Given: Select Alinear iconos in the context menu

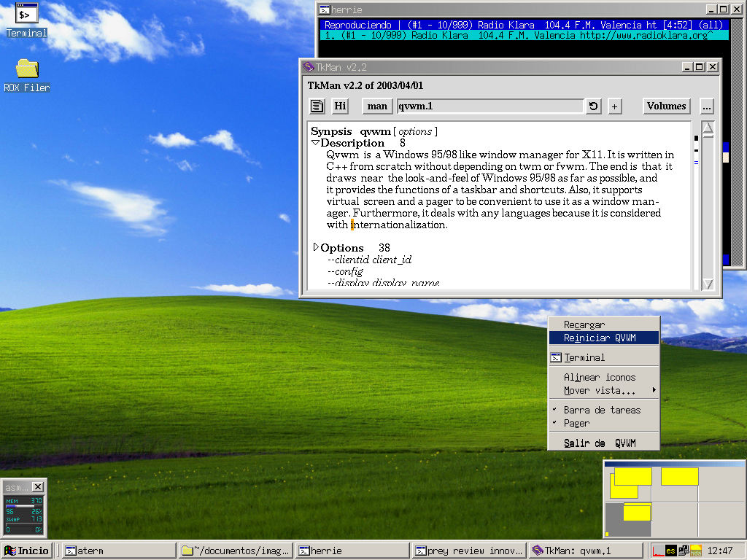Looking at the screenshot, I should tap(604, 377).
